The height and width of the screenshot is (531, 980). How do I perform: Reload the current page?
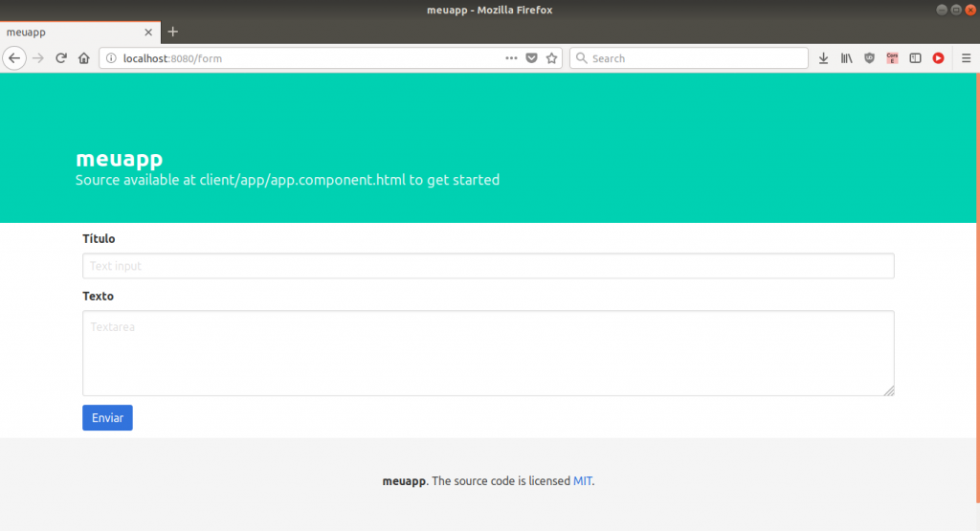click(x=61, y=58)
